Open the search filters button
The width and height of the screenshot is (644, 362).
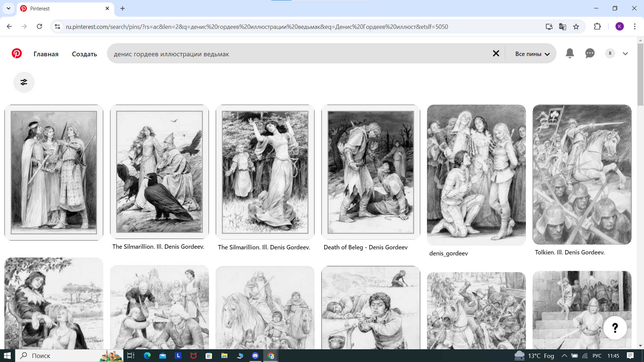(24, 82)
